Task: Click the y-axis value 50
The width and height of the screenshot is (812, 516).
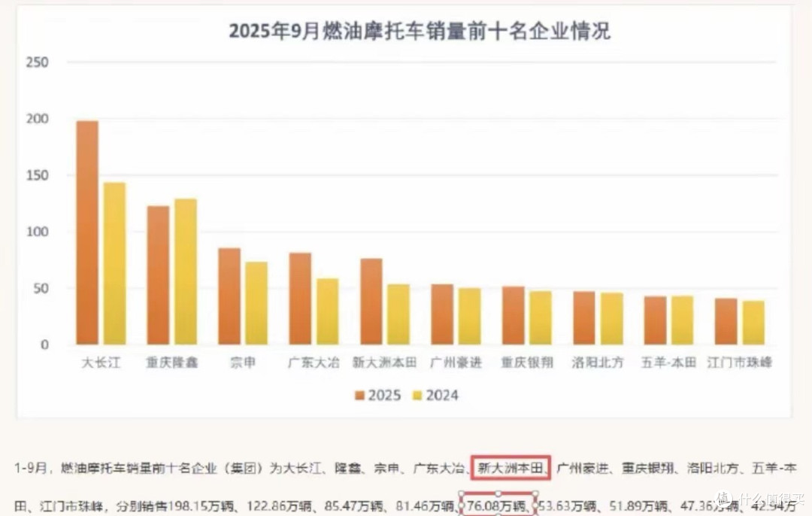Action: 41,288
